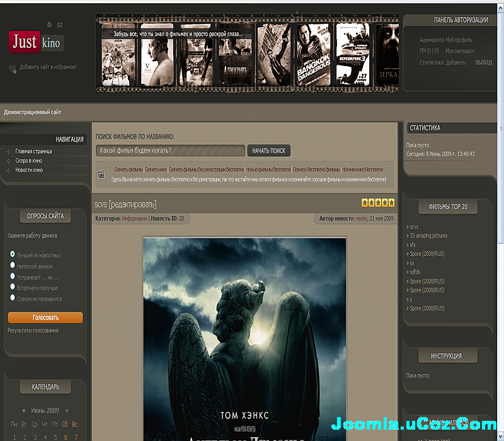Select poll option "Неплохой движок"
This screenshot has height=441, width=504.
[13, 265]
